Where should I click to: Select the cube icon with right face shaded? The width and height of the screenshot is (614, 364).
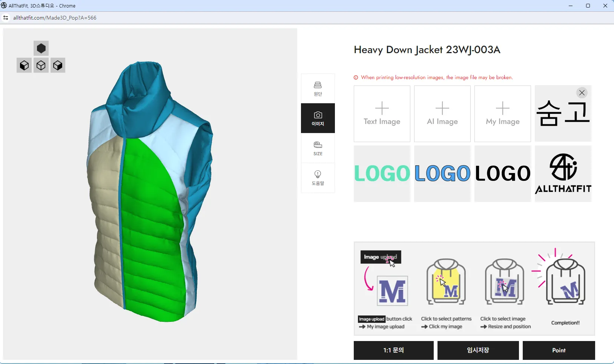[x=58, y=65]
